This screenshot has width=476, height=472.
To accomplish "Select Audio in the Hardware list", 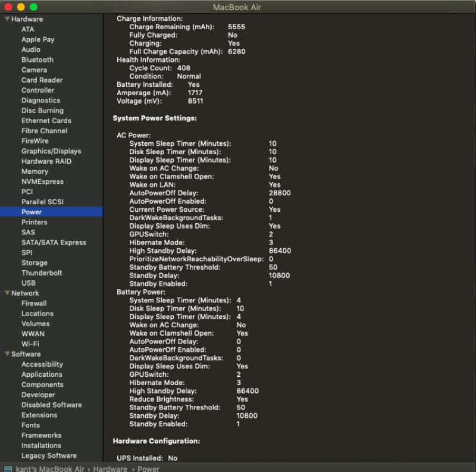I will [x=31, y=49].
